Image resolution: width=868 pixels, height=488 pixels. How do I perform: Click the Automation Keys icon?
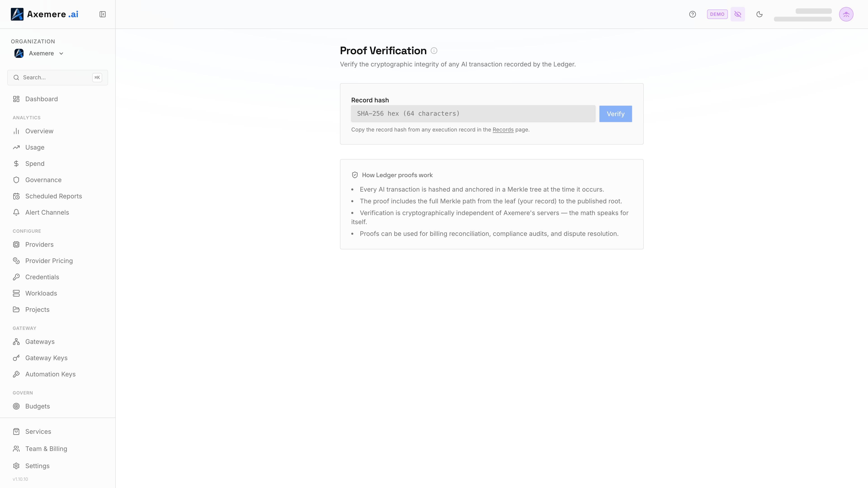pos(16,374)
